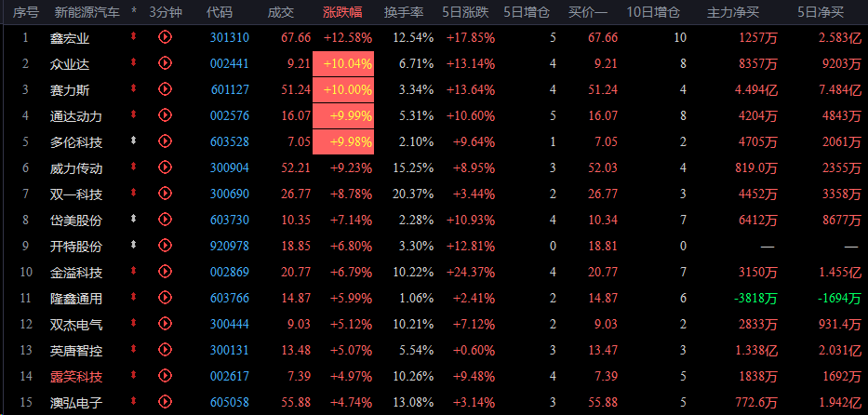868x415 pixels.
Task: Sort by 涨跌幅 column header
Action: 342,12
